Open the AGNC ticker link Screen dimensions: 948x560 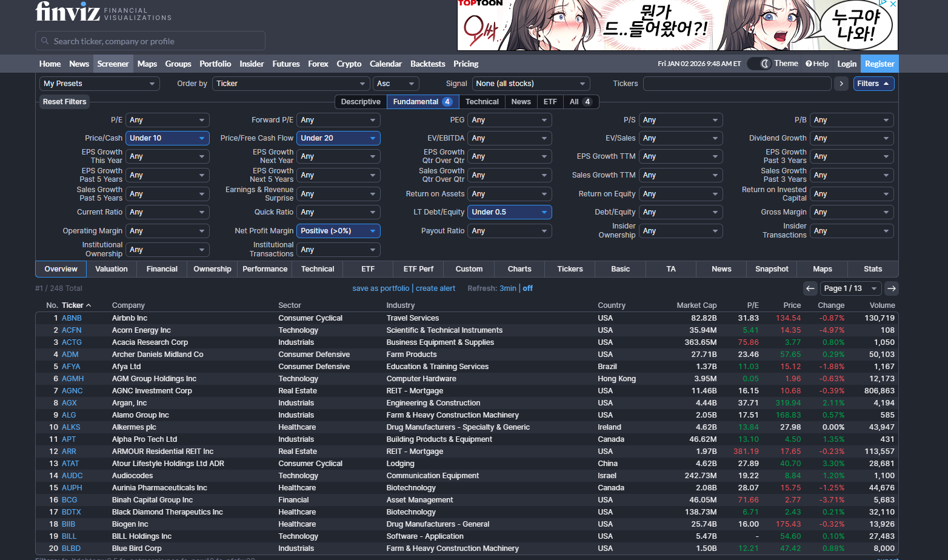tap(72, 391)
